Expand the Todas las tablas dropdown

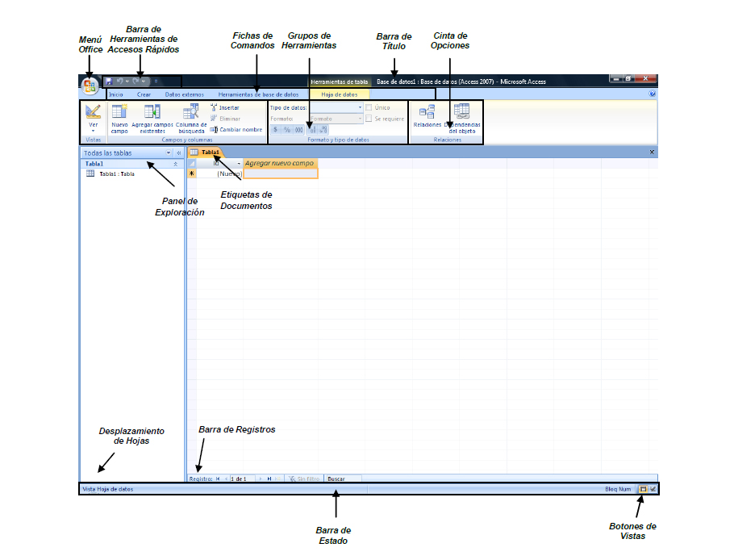point(169,153)
